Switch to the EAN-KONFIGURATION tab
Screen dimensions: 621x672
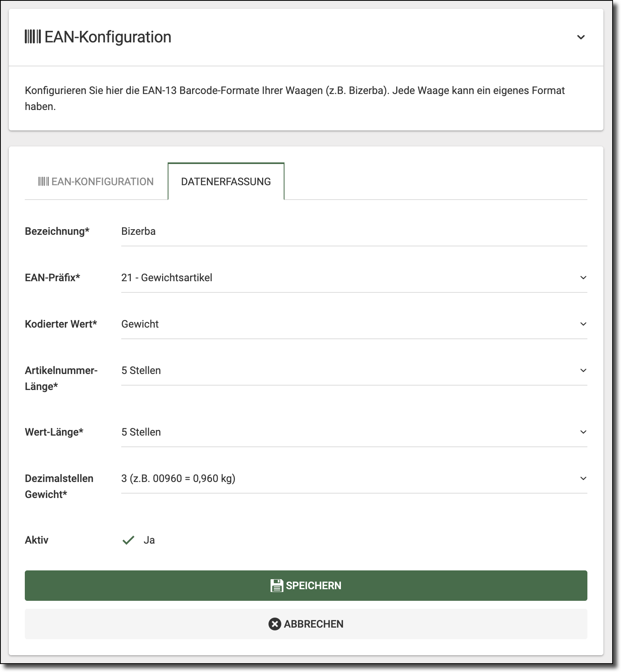[x=96, y=182]
